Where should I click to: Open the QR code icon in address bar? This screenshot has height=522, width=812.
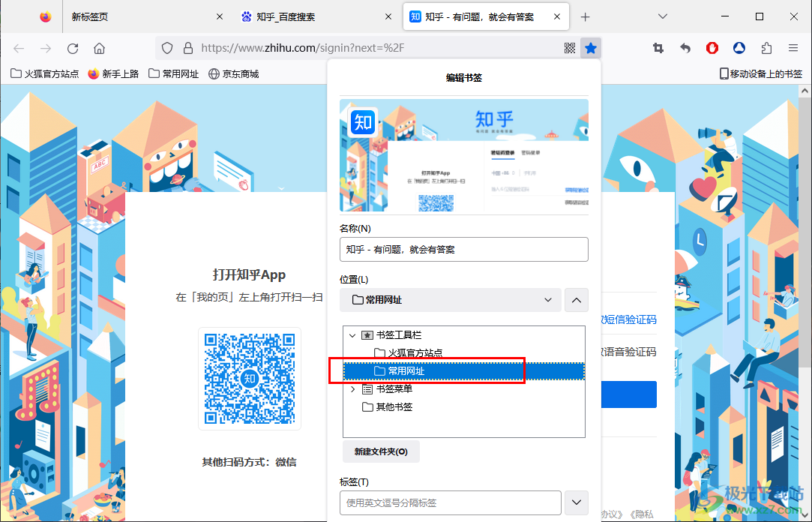pyautogui.click(x=570, y=48)
